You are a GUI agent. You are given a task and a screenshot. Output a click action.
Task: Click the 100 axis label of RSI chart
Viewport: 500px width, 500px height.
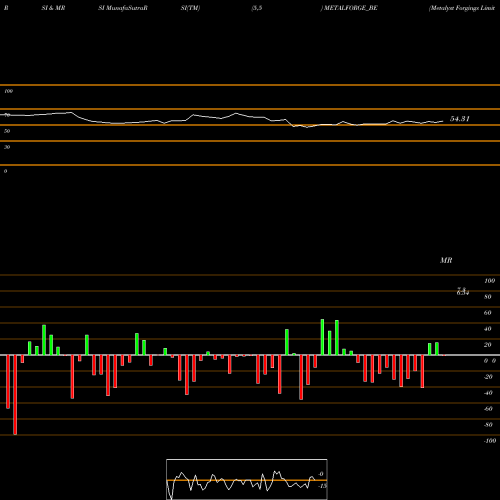[x=9, y=91]
